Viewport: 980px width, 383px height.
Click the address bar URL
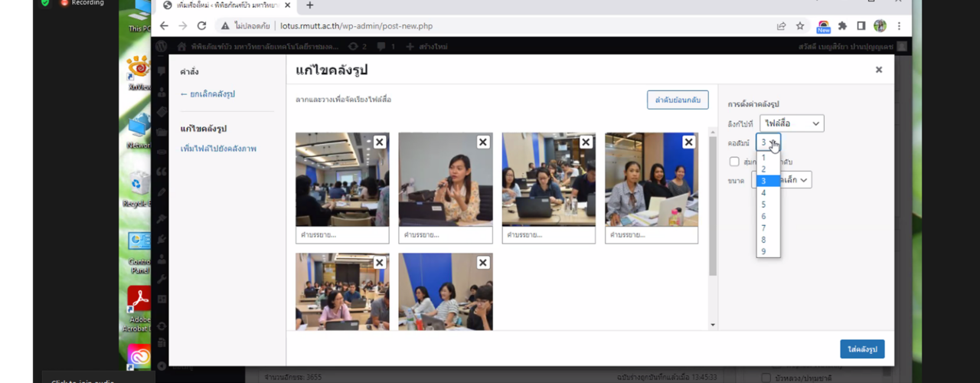356,25
